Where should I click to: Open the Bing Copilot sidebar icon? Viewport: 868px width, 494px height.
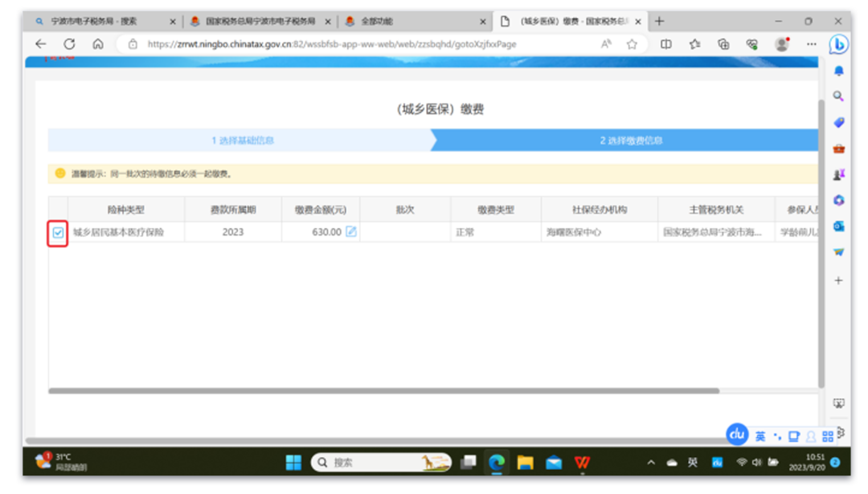point(838,44)
